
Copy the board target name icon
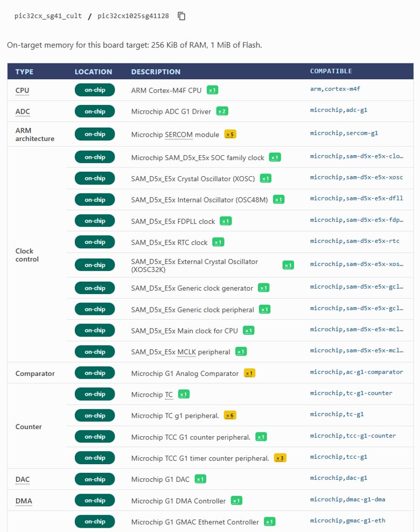(181, 16)
